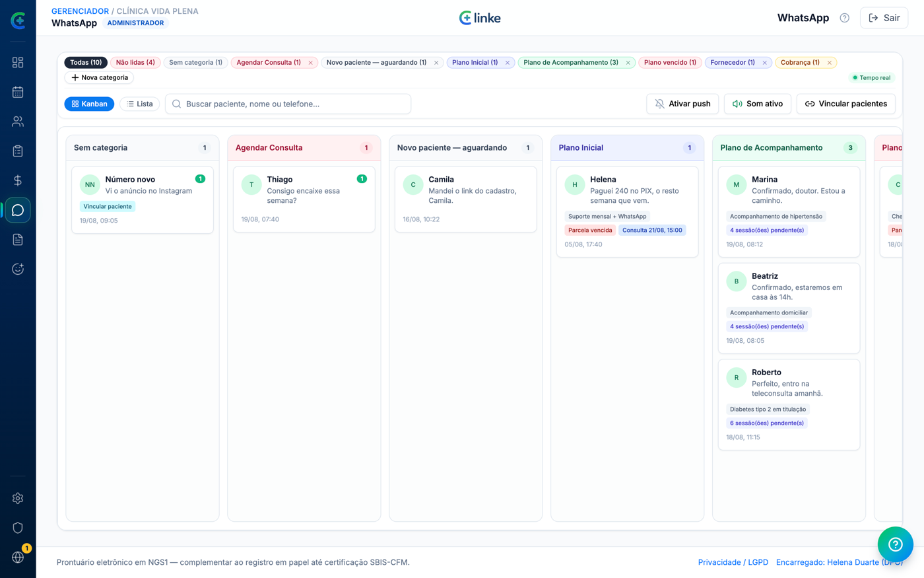Click Roberto's 6 sessão(ões) pendente(s) tag

pos(767,423)
